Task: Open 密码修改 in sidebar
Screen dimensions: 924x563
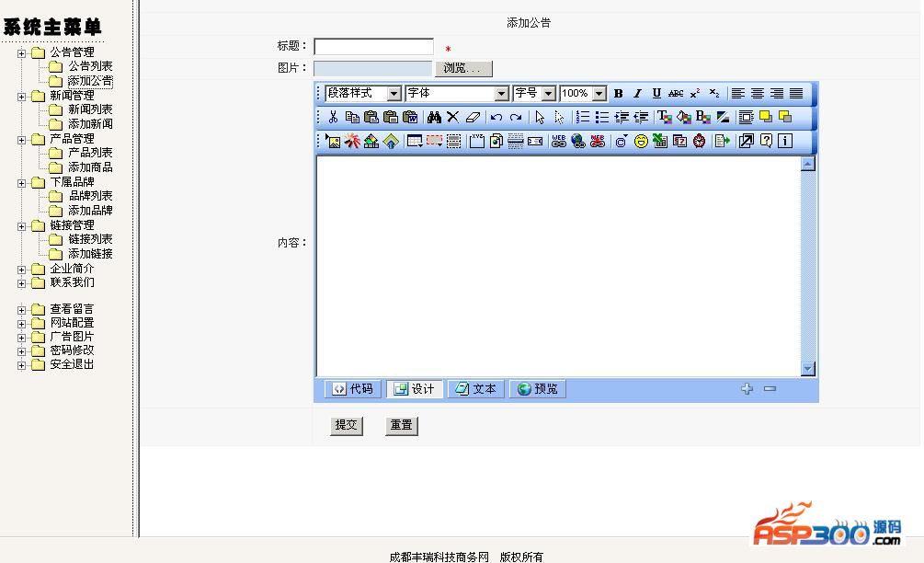Action: tap(72, 350)
